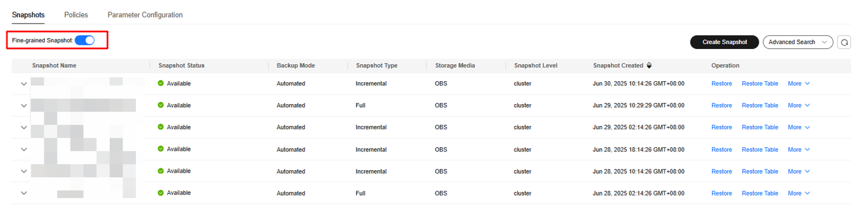Open the Advanced Search dropdown

click(x=798, y=42)
